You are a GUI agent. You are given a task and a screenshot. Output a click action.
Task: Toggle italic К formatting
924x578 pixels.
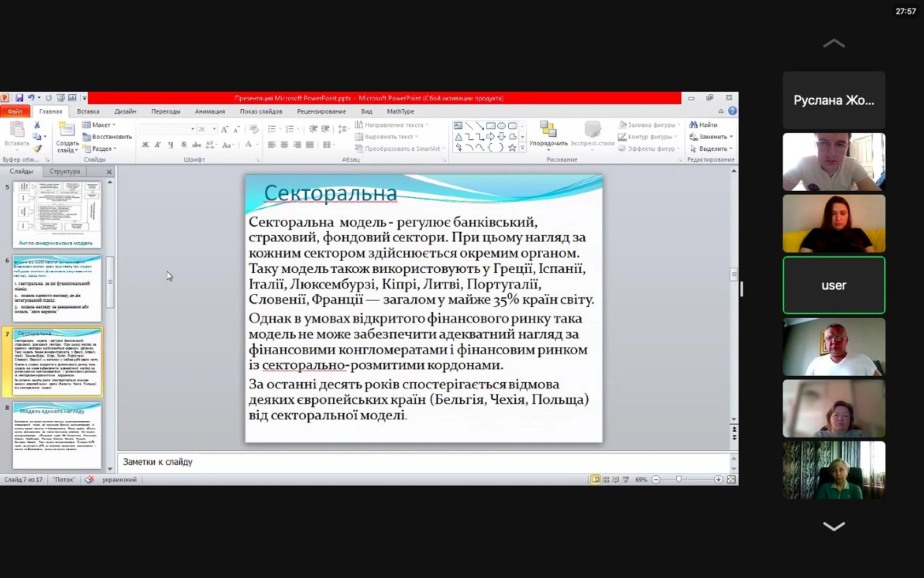click(158, 145)
